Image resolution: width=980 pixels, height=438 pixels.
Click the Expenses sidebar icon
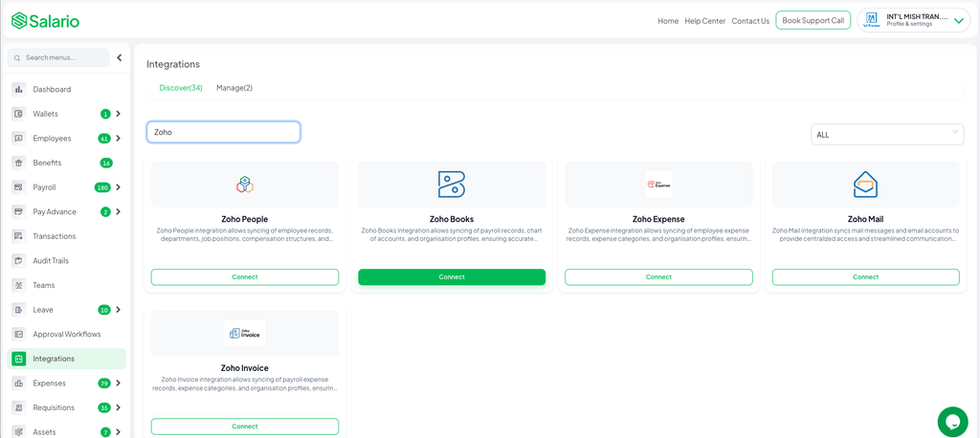click(x=19, y=383)
